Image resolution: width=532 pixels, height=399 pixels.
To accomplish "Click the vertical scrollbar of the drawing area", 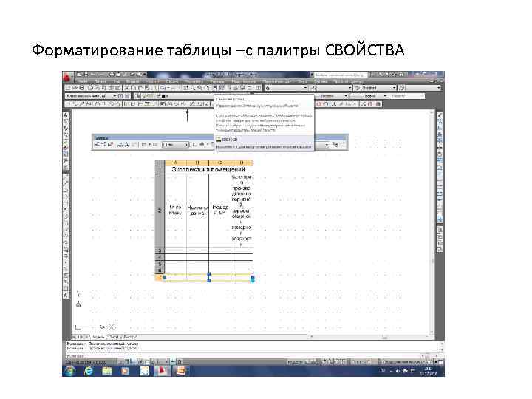I will point(432,222).
